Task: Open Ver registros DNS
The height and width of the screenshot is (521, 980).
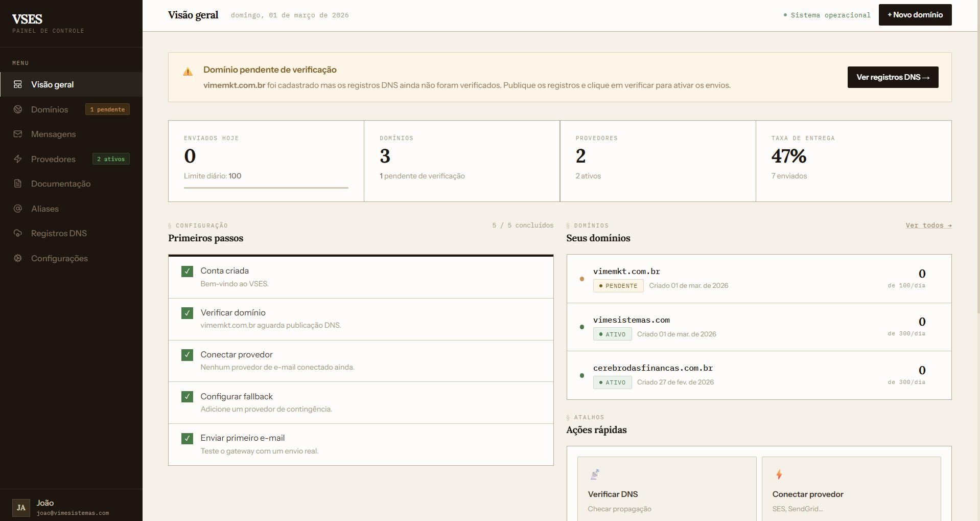Action: pos(892,77)
